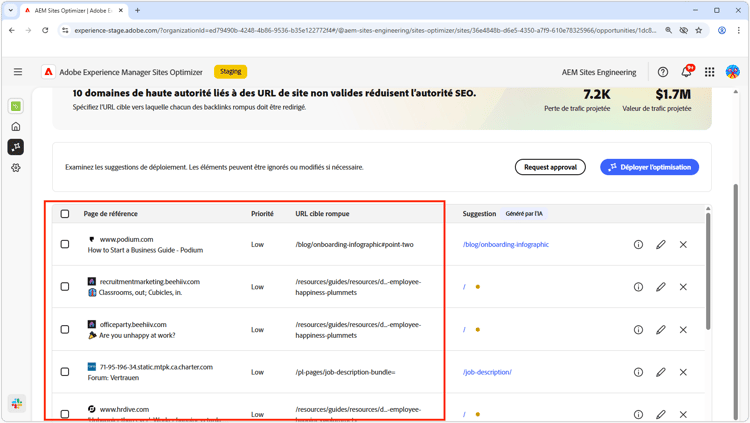Viewport: 750px width, 423px height.
Task: Click the Staging badge
Action: [231, 72]
